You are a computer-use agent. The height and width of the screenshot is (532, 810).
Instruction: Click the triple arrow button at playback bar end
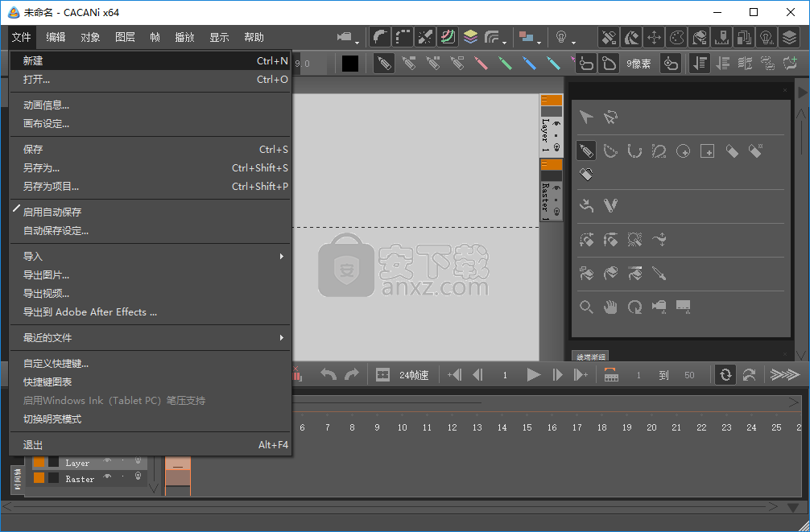click(785, 375)
